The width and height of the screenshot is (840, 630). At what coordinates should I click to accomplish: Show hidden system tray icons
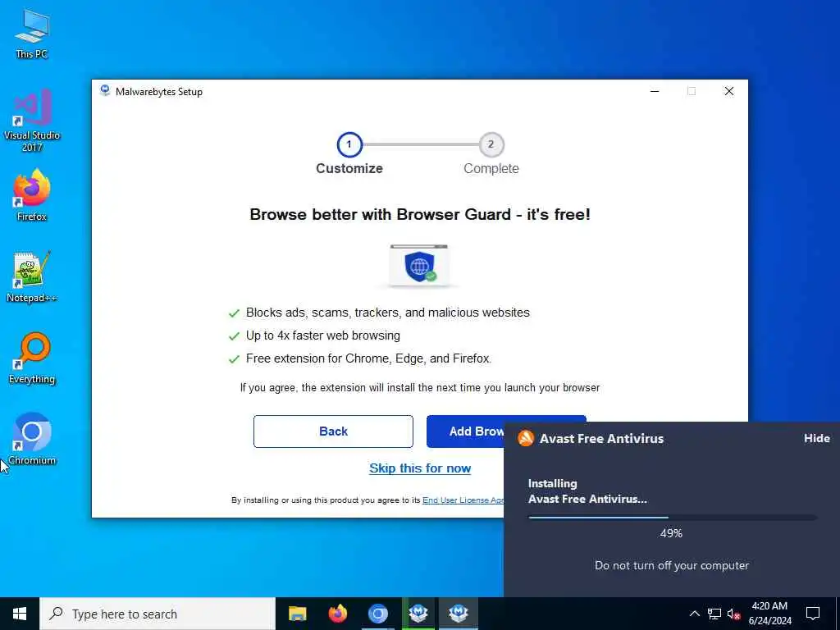[x=694, y=614]
